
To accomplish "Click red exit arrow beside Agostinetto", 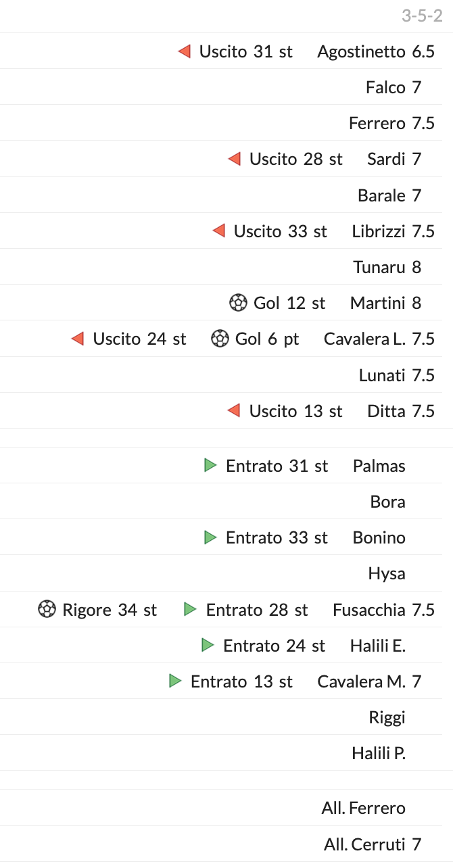I will coord(185,51).
